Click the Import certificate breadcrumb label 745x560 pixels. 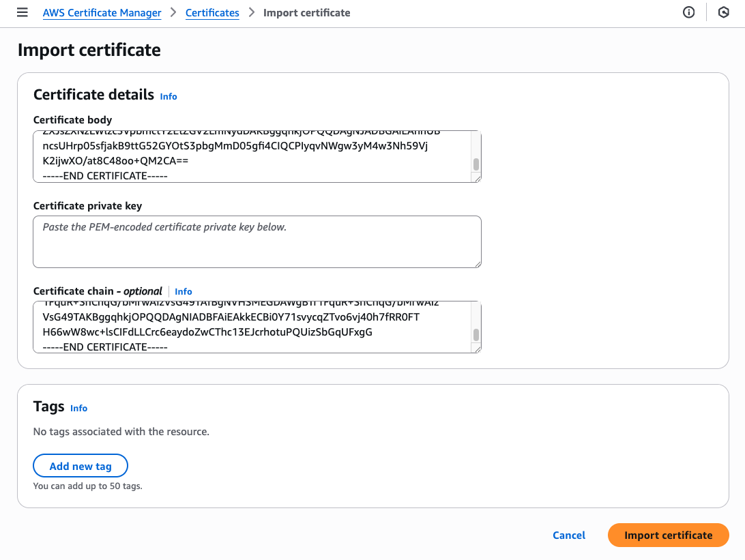[306, 12]
